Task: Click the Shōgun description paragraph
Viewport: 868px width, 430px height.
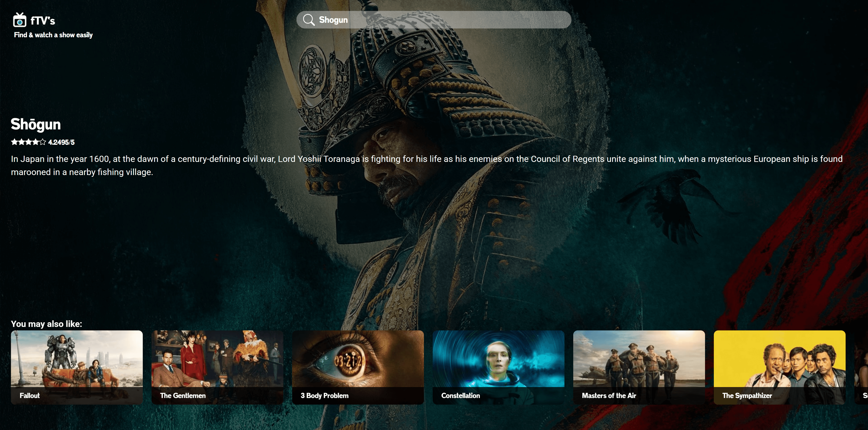Action: (x=427, y=165)
